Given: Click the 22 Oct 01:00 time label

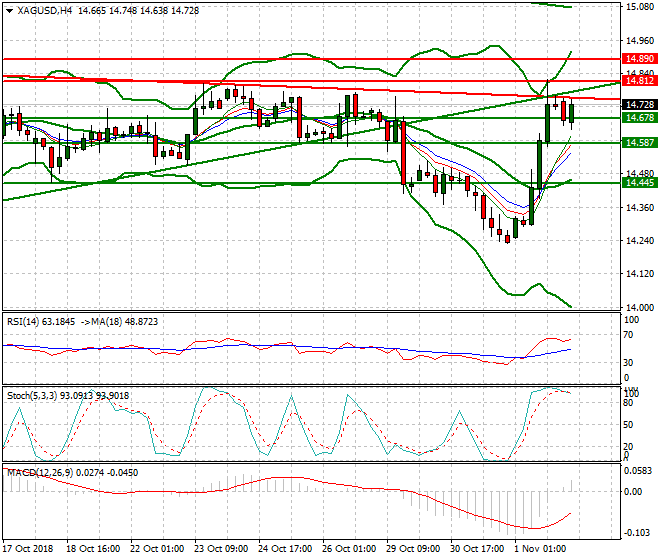Looking at the screenshot, I should (x=157, y=549).
